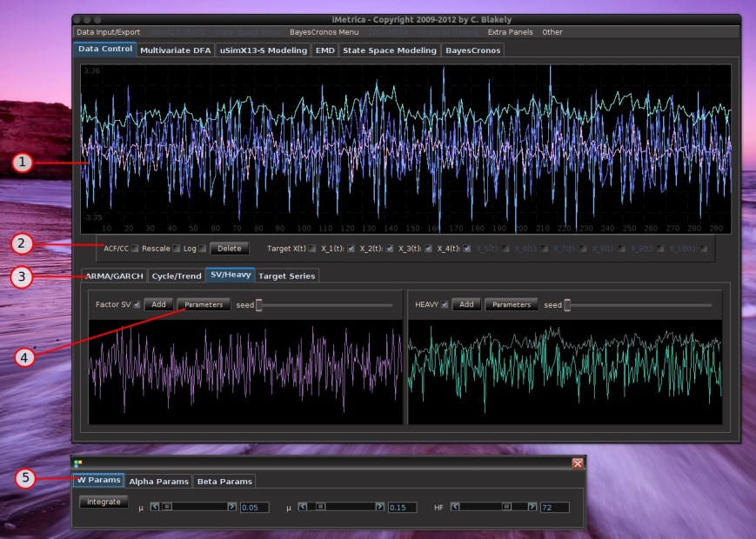Toggle the Rescale checkbox
Viewport: 756px width, 539px height.
[177, 249]
